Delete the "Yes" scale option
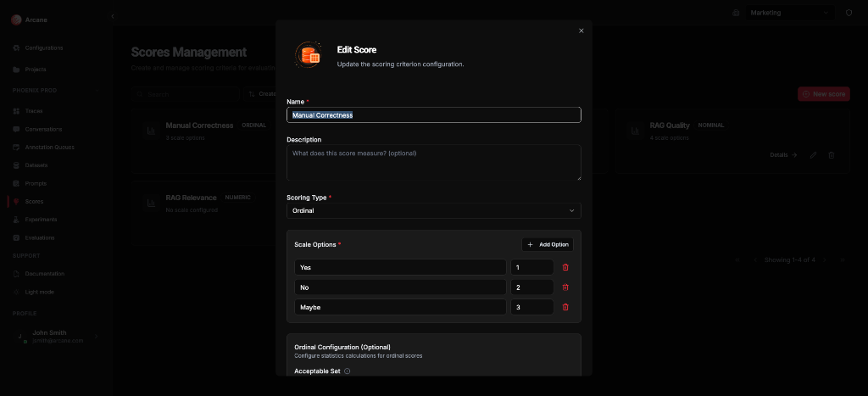Image resolution: width=868 pixels, height=396 pixels. 565,267
